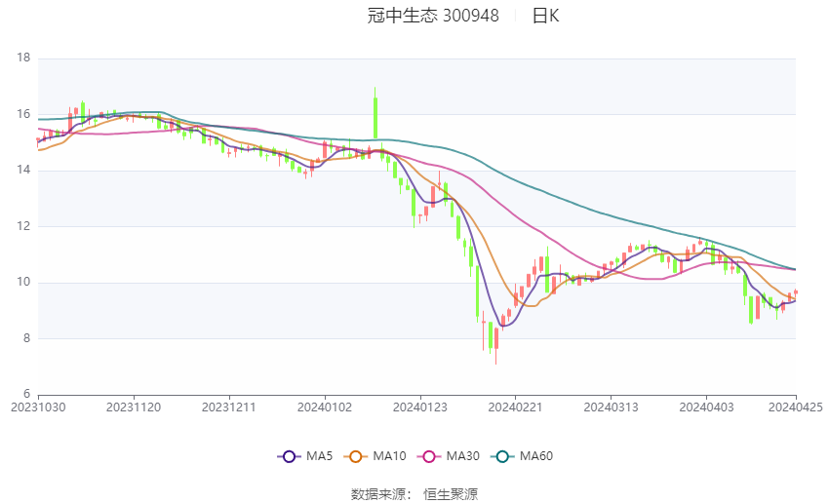The image size is (829, 504).
Task: Click the data source text 恒生聚源
Action: pos(451,494)
